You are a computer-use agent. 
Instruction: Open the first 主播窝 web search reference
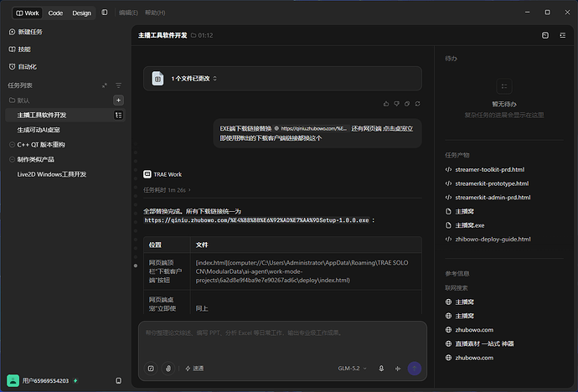point(459,302)
